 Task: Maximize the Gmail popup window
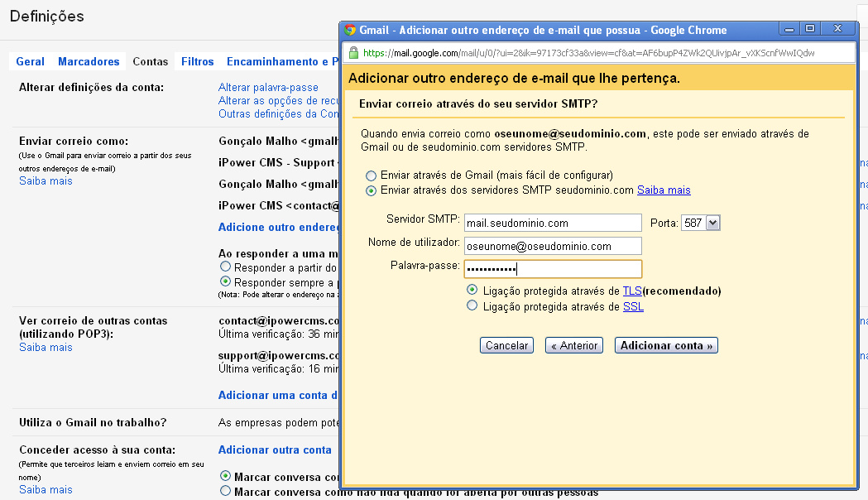click(810, 29)
